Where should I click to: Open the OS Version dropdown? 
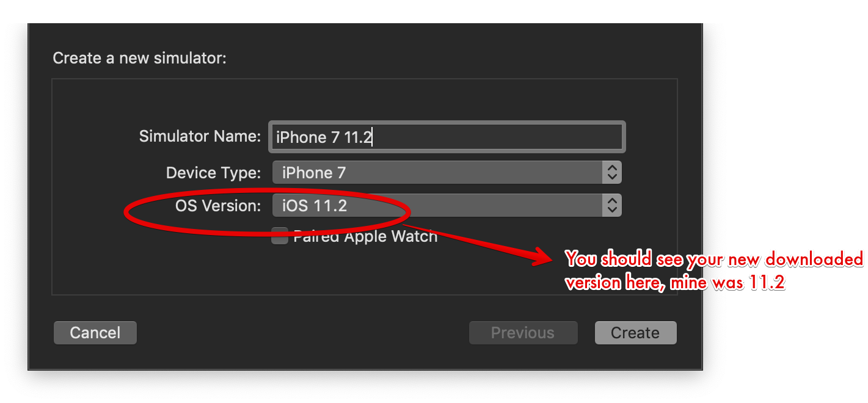pos(447,206)
